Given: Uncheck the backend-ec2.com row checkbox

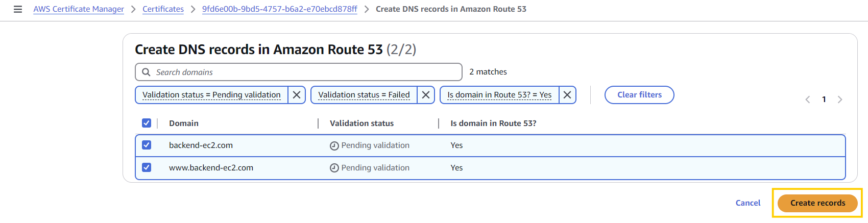Looking at the screenshot, I should pyautogui.click(x=147, y=145).
